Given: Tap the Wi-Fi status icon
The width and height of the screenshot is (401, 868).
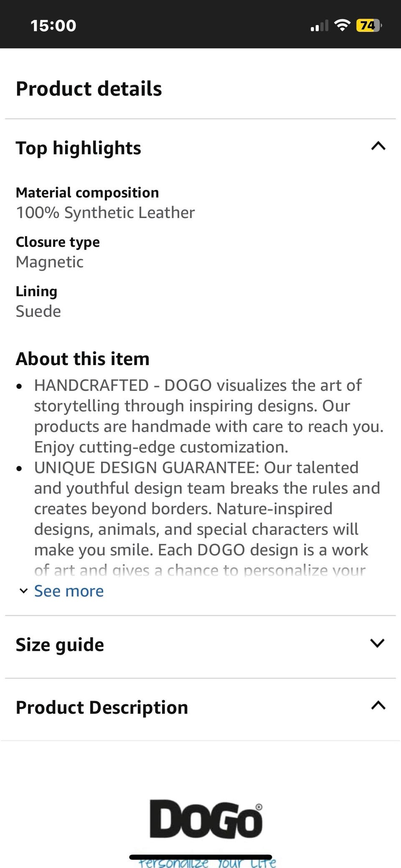Looking at the screenshot, I should [343, 25].
